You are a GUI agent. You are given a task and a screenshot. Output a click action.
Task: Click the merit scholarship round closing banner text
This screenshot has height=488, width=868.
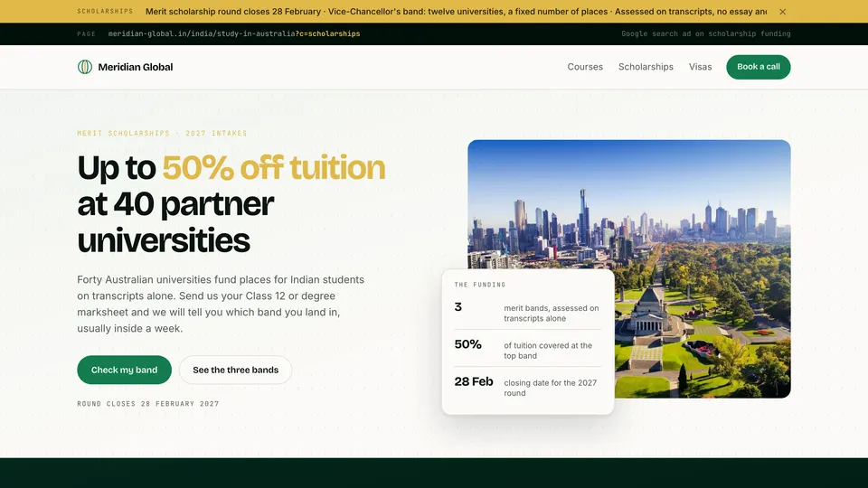(456, 12)
